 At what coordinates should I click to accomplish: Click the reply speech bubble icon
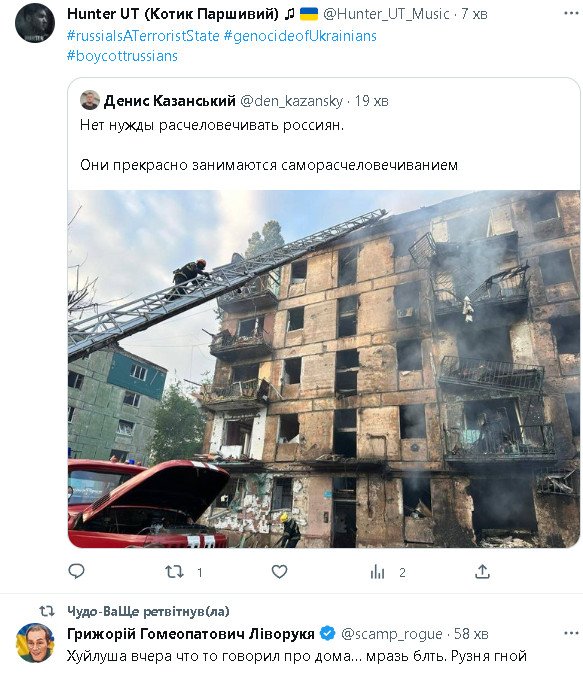tap(77, 571)
